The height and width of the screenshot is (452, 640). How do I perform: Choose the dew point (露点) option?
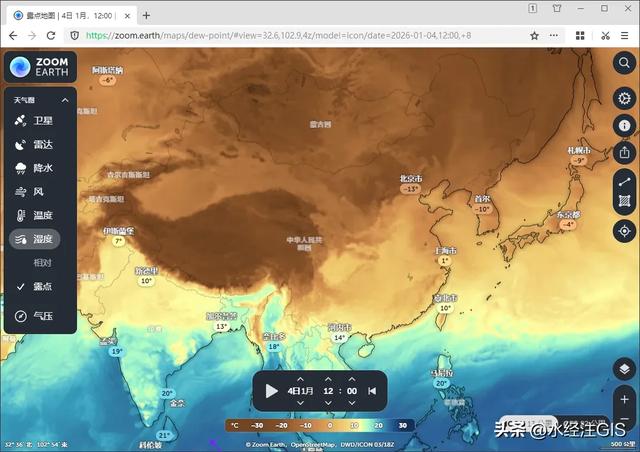coord(34,286)
